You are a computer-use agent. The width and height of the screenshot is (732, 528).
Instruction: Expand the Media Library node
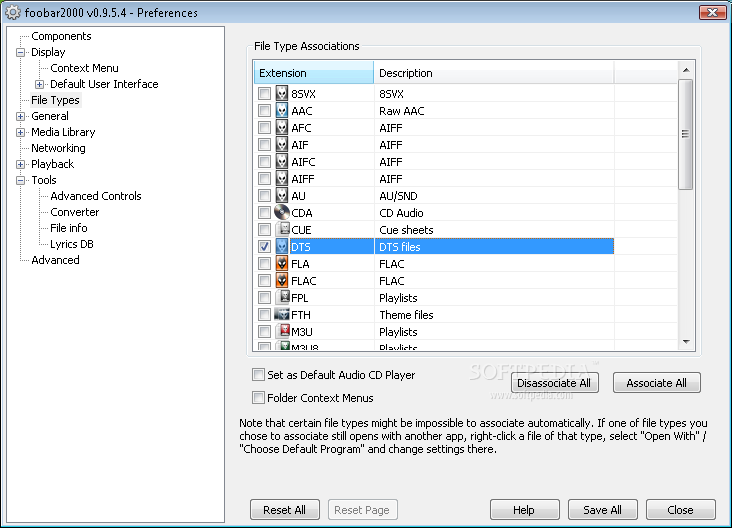pyautogui.click(x=20, y=133)
